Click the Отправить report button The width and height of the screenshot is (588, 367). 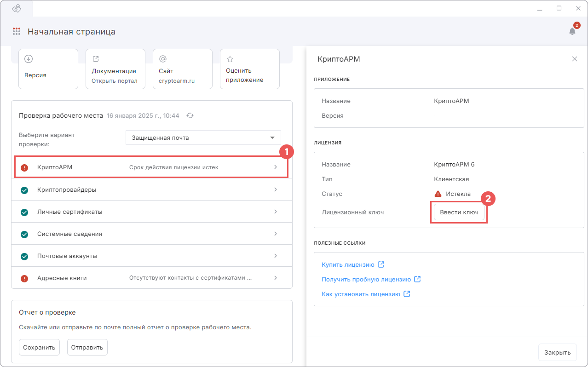87,347
